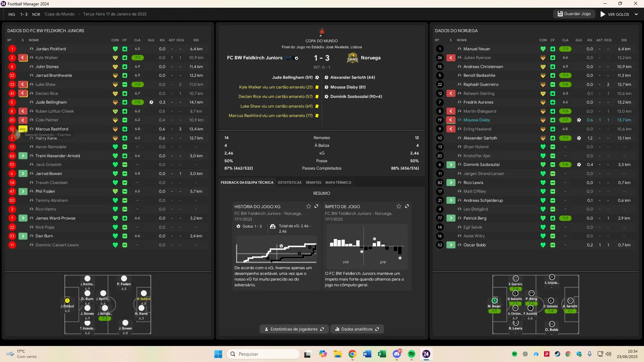
Task: Click Jordan Pickford's condition heart icon
Action: click(115, 49)
